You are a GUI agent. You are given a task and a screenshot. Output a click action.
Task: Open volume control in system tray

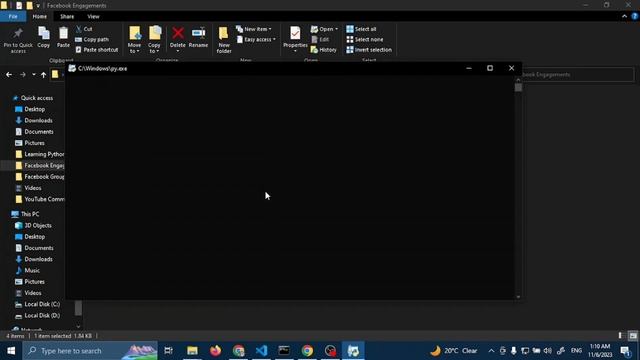click(548, 351)
